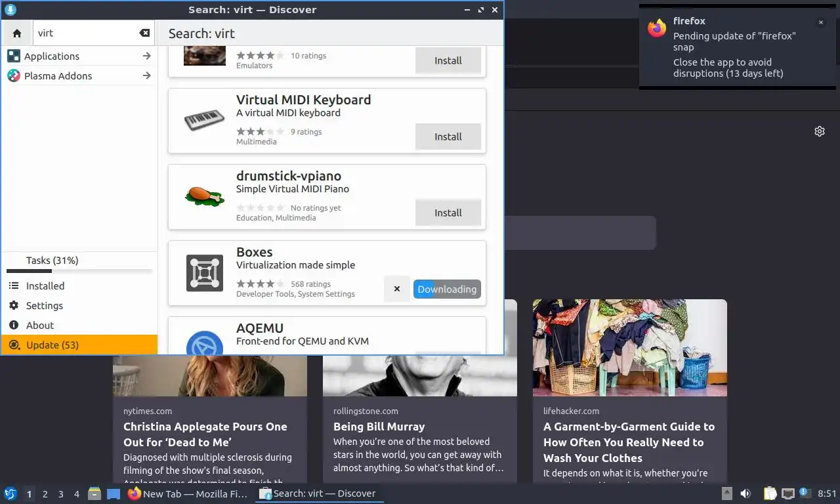Viewport: 840px width, 504px height.
Task: Click the 8:51 clock
Action: coord(827,493)
